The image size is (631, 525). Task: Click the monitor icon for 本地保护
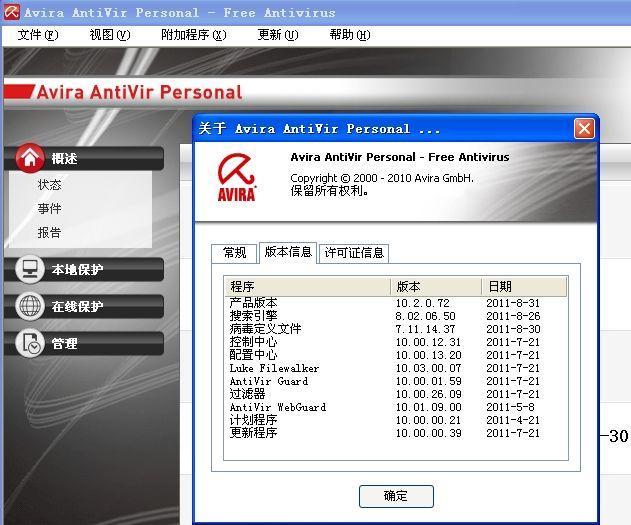click(31, 269)
